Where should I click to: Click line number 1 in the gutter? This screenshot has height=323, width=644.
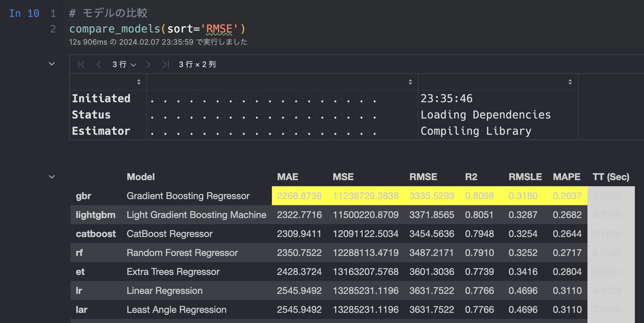coord(53,13)
